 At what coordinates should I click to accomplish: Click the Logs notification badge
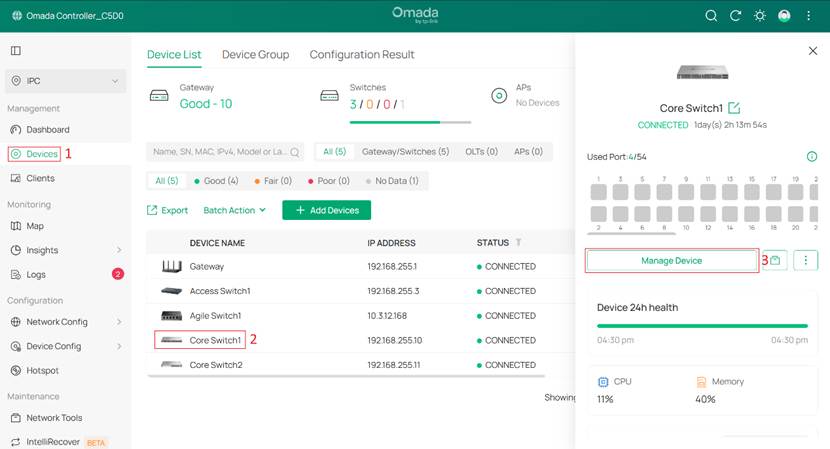118,274
